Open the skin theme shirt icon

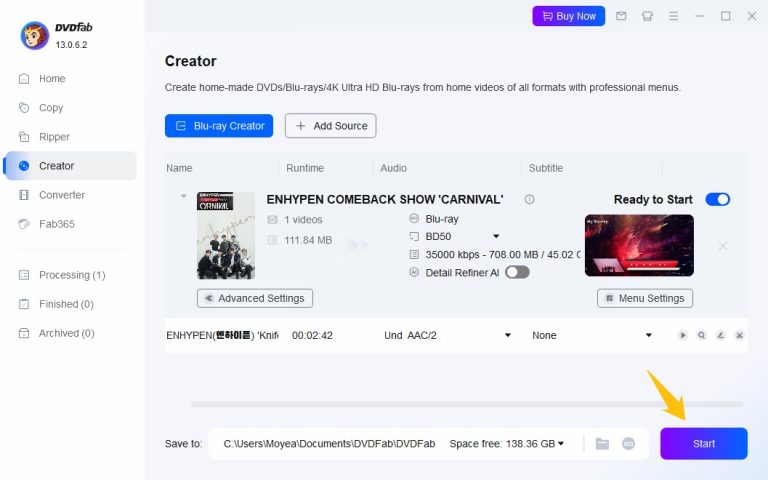click(647, 16)
